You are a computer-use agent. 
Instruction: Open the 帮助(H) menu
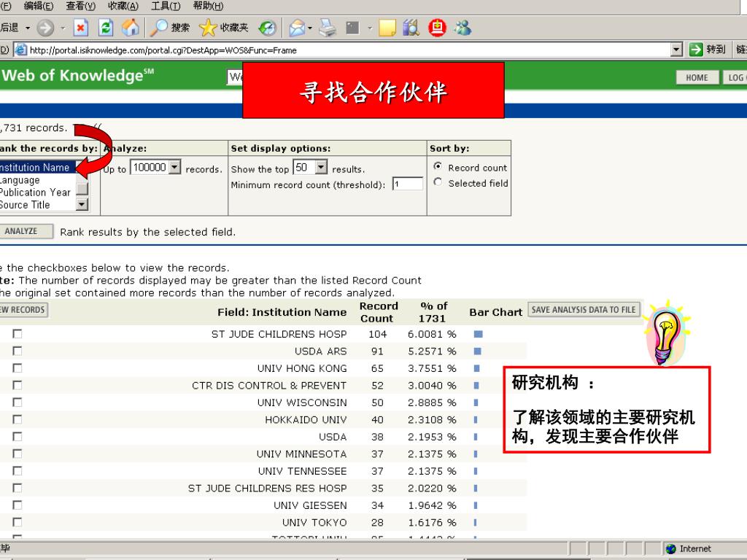pyautogui.click(x=208, y=6)
